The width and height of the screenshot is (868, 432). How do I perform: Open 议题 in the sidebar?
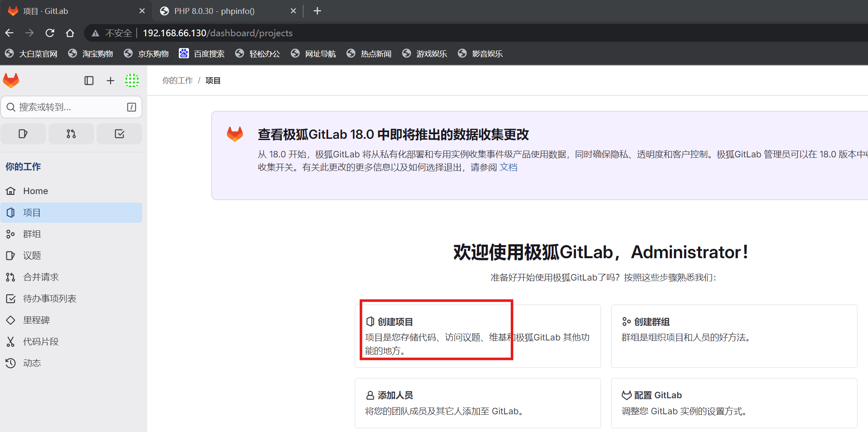click(x=71, y=256)
